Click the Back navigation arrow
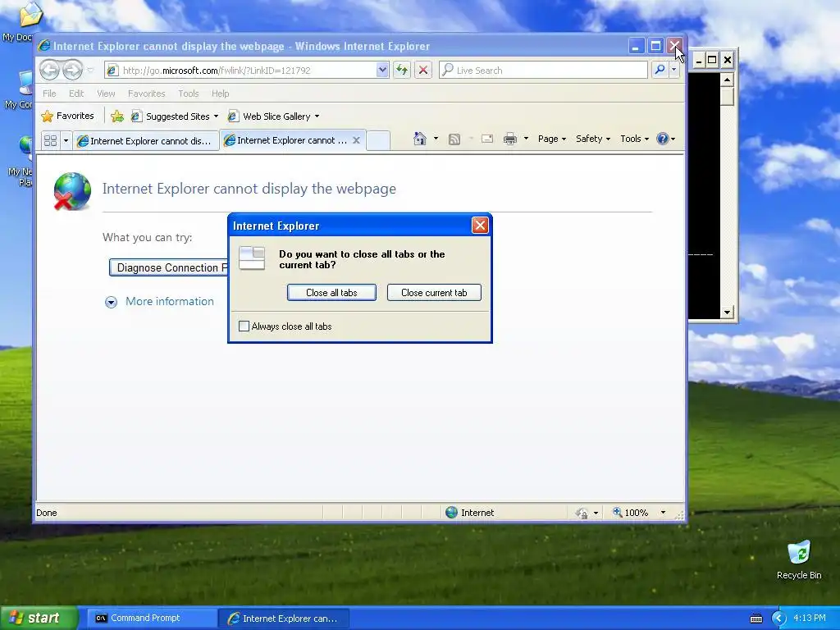The width and height of the screenshot is (840, 630). [x=49, y=71]
